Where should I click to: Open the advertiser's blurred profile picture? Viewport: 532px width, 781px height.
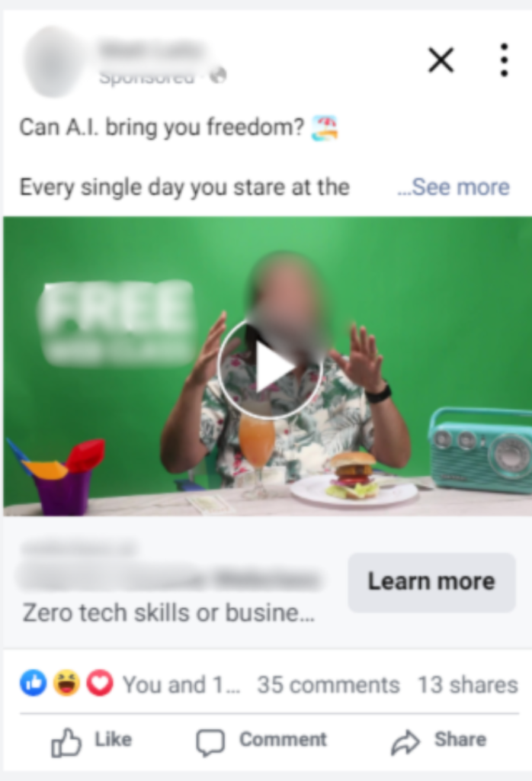[x=55, y=61]
